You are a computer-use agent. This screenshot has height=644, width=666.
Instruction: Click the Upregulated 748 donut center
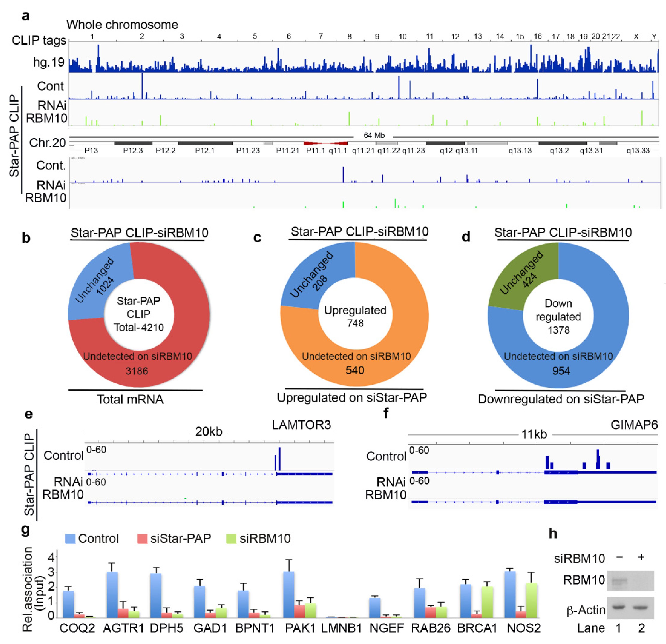click(355, 316)
